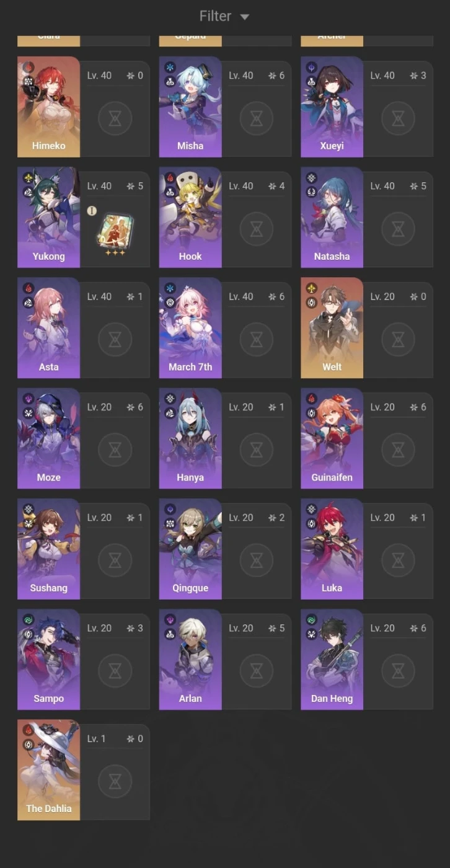Click Dan Heng's Hunt path icon
Viewport: 450px width, 868px height.
tap(312, 634)
